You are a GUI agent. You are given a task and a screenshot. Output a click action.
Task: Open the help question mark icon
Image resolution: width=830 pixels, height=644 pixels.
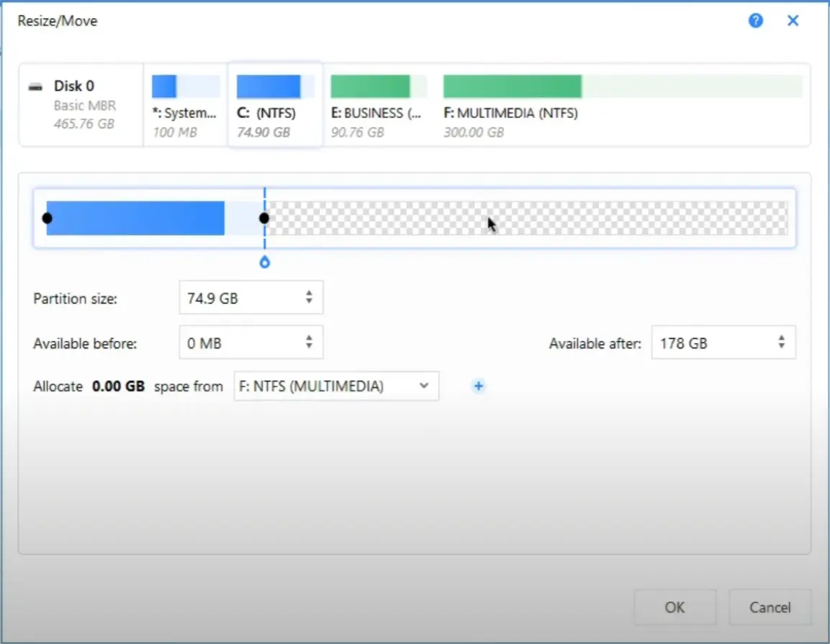[x=755, y=21]
